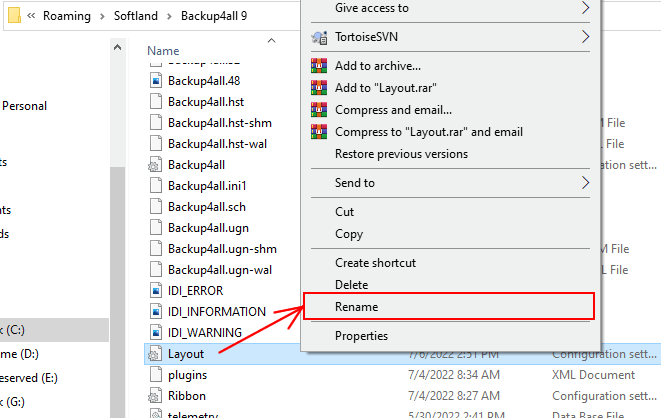Select Copy in the context menu
The image size is (661, 418).
click(x=349, y=234)
